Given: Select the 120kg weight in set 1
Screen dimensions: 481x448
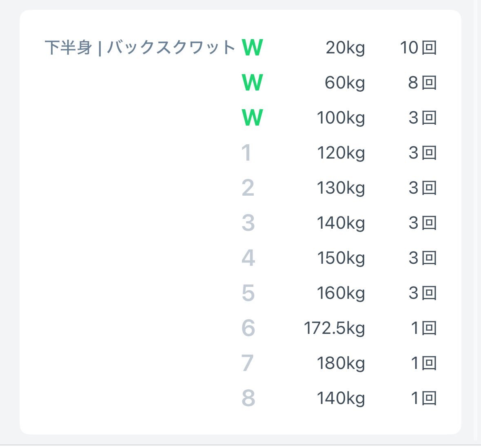Looking at the screenshot, I should point(341,153).
